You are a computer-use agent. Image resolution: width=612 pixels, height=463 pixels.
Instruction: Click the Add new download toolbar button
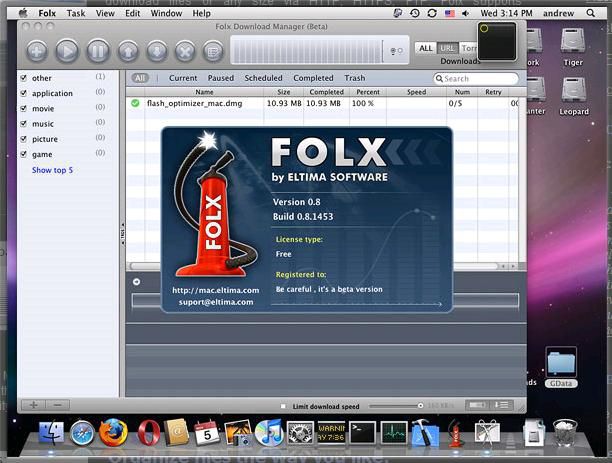click(x=37, y=51)
